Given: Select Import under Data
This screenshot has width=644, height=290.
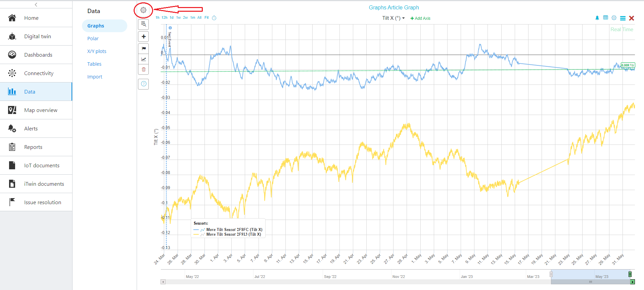Looking at the screenshot, I should (x=95, y=77).
